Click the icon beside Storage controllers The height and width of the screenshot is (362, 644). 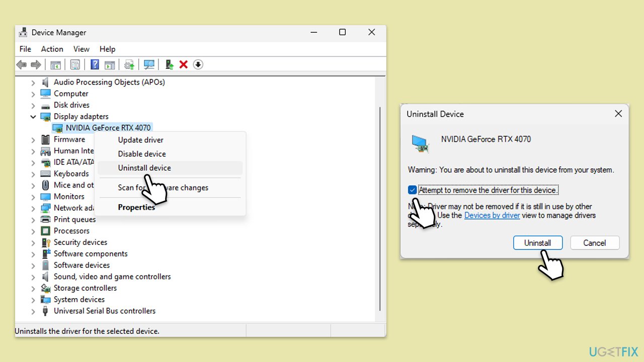click(x=46, y=288)
